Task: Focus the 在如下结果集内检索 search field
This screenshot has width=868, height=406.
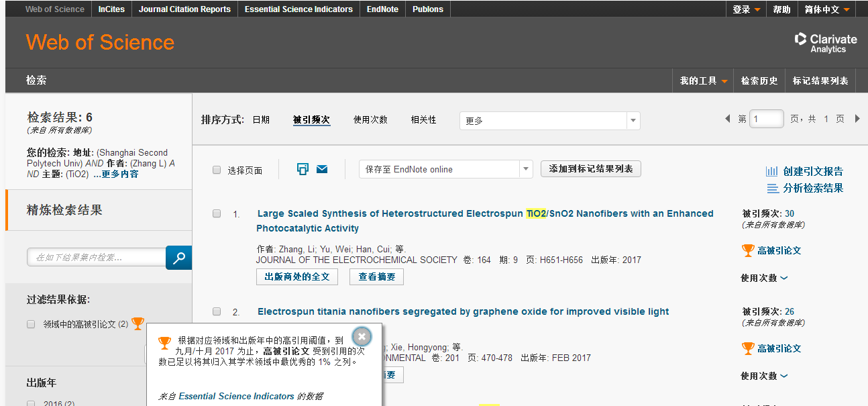Action: coord(97,257)
